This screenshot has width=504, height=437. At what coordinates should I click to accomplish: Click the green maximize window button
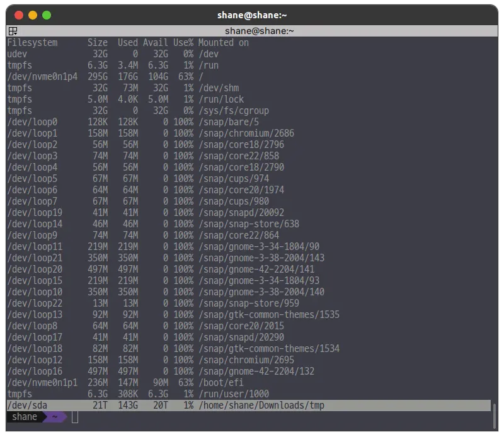click(x=47, y=15)
